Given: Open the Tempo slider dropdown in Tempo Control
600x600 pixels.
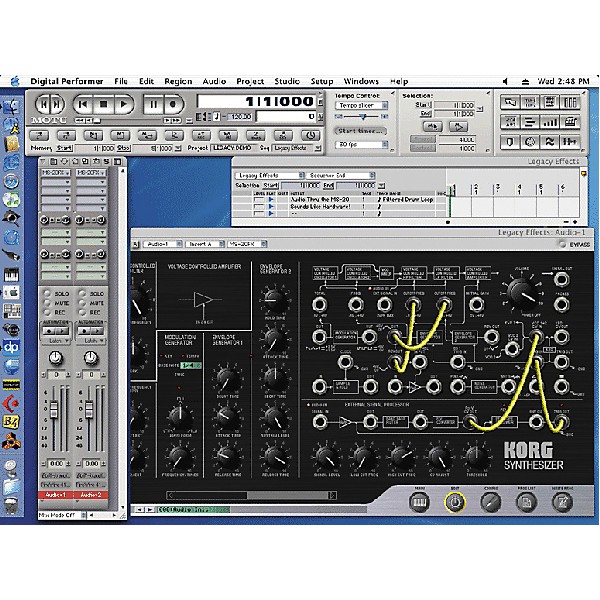Looking at the screenshot, I should pos(362,105).
